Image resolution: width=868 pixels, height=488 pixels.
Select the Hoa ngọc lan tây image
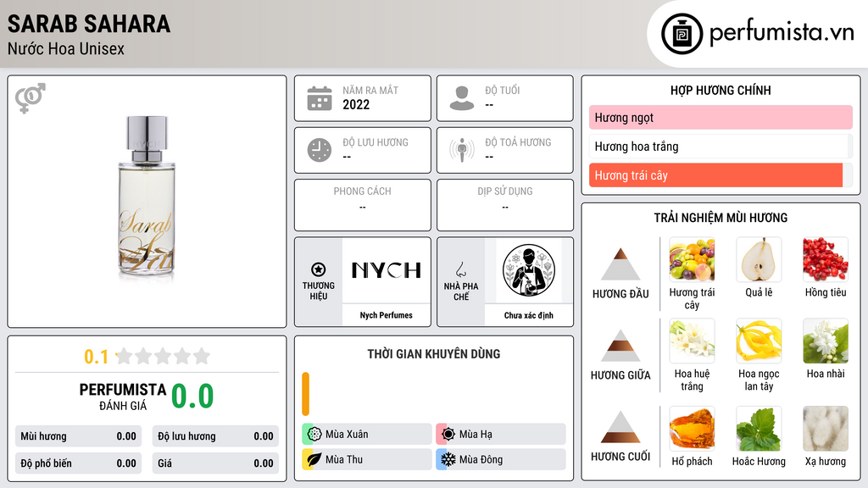pos(759,341)
